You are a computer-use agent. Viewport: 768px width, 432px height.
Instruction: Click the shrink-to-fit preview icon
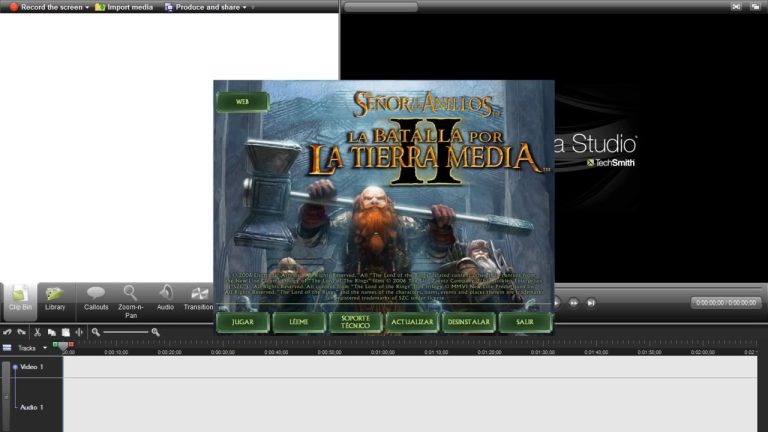click(736, 6)
